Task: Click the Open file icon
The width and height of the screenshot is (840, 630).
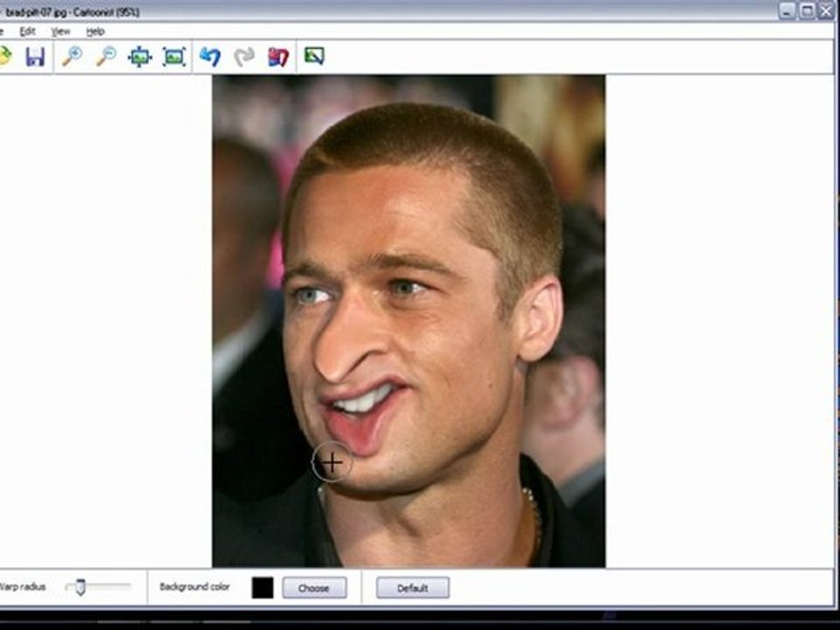Action: (4, 56)
